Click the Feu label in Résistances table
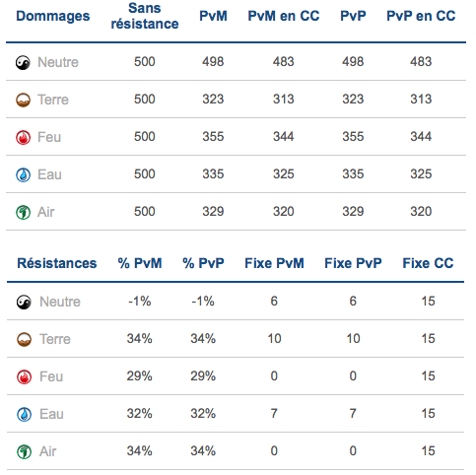This screenshot has width=476, height=475. click(x=51, y=376)
